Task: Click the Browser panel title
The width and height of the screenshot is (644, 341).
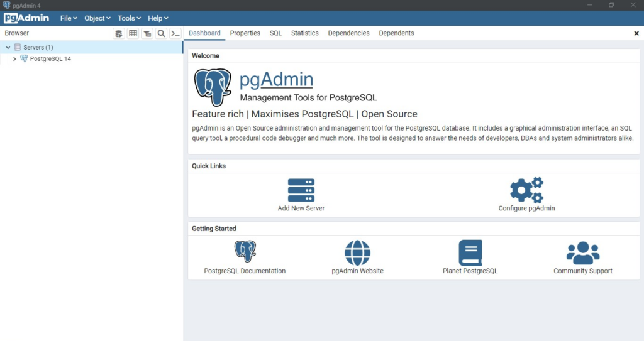Action: (17, 33)
